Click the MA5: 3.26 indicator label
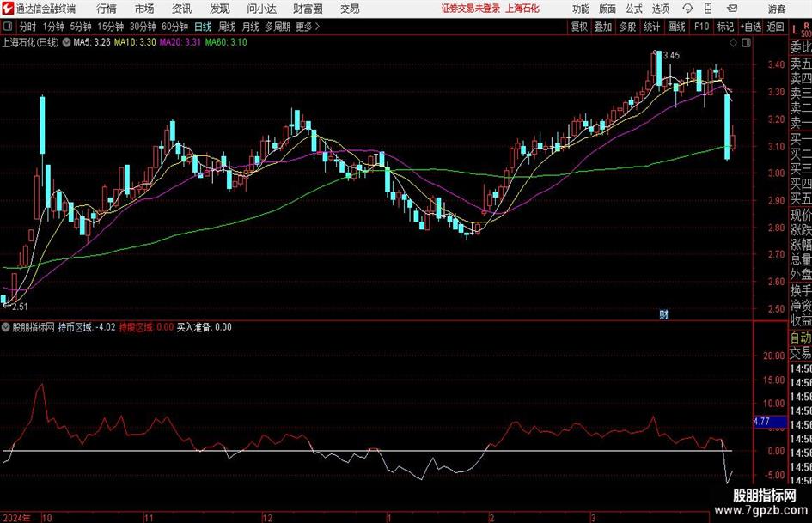Image resolution: width=812 pixels, height=523 pixels. (92, 42)
